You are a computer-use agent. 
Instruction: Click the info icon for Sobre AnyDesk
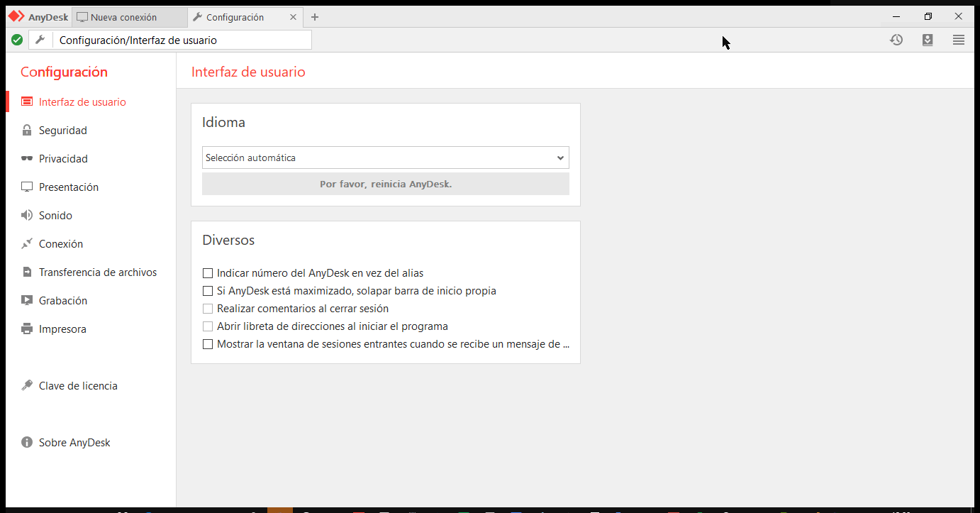27,443
